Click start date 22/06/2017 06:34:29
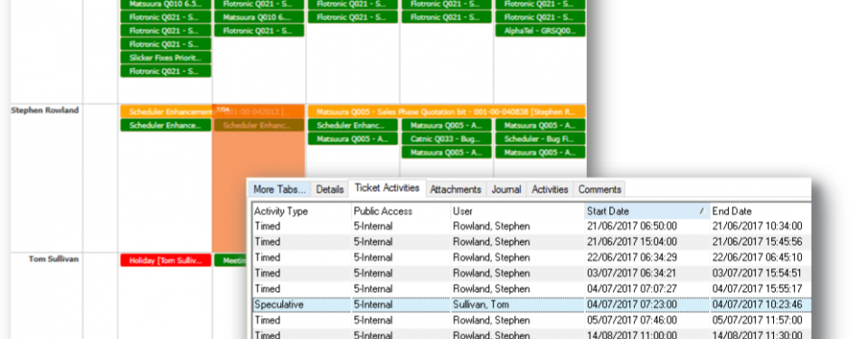 point(631,258)
